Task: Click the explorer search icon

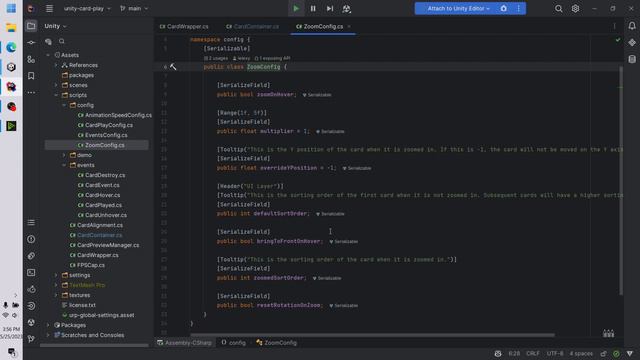Action: [62, 41]
